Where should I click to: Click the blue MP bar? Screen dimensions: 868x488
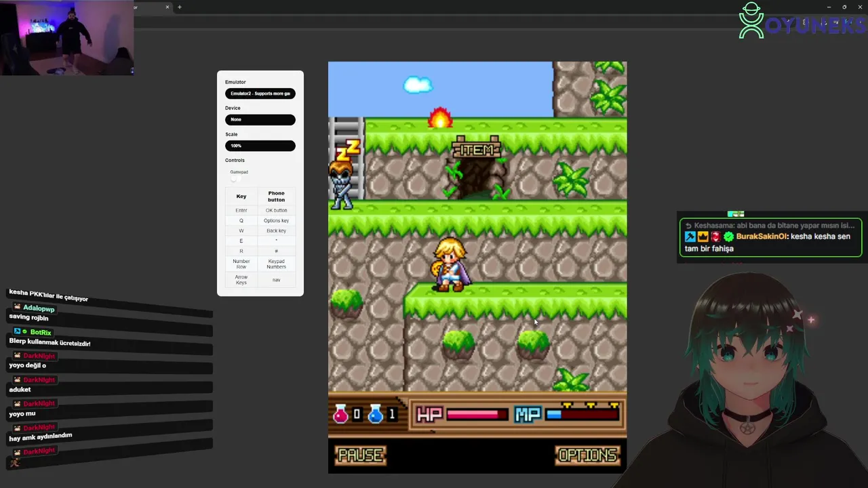pyautogui.click(x=583, y=414)
